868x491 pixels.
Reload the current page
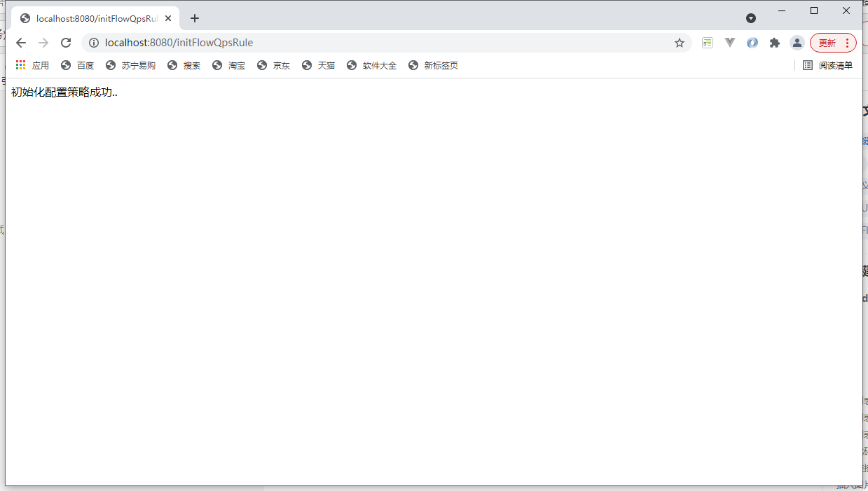click(x=66, y=43)
